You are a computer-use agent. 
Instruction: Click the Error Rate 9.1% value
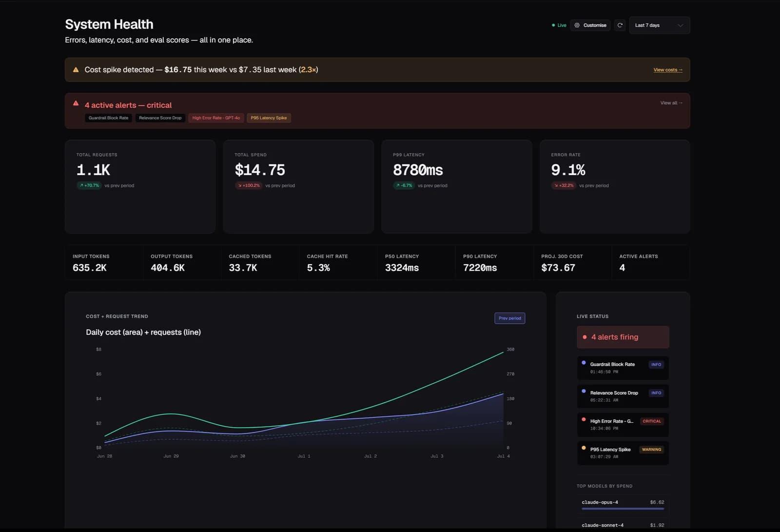click(x=568, y=170)
